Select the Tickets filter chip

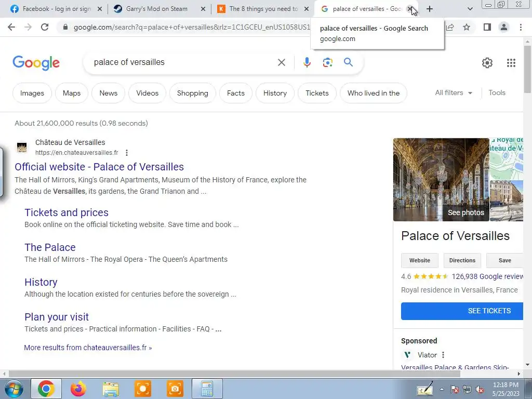(x=317, y=93)
